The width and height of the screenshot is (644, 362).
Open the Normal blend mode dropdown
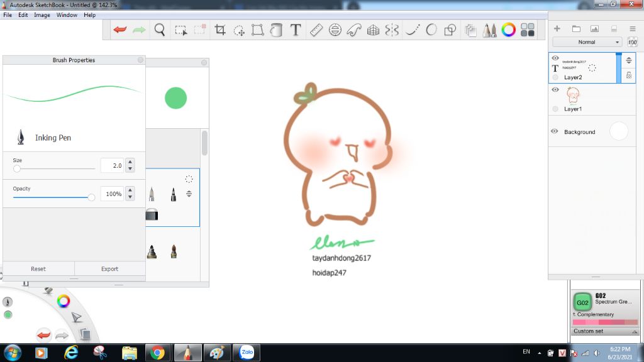(587, 42)
